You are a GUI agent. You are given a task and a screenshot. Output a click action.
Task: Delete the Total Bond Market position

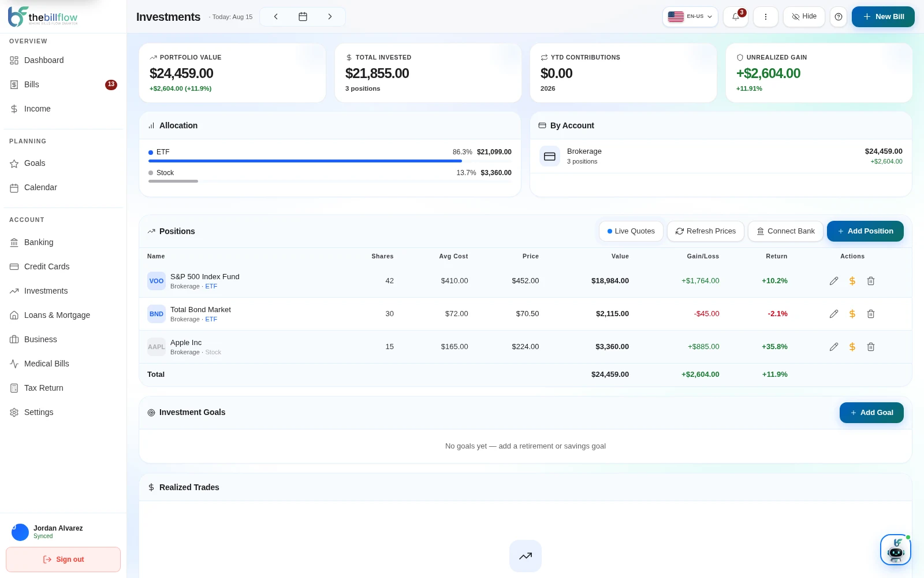click(871, 314)
